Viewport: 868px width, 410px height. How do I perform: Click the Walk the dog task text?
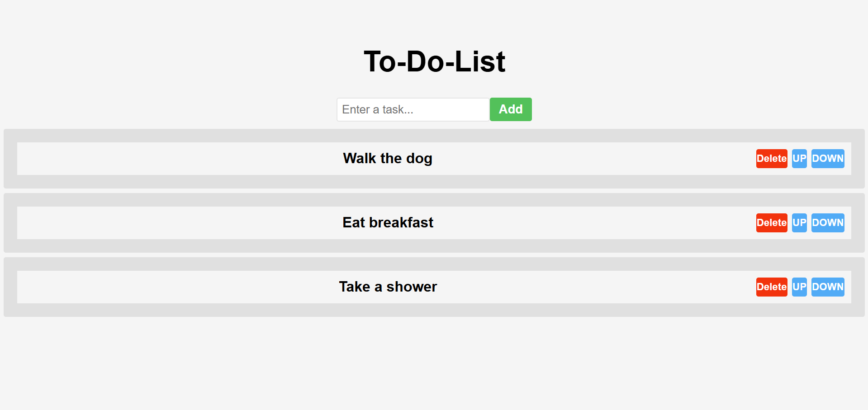(388, 159)
